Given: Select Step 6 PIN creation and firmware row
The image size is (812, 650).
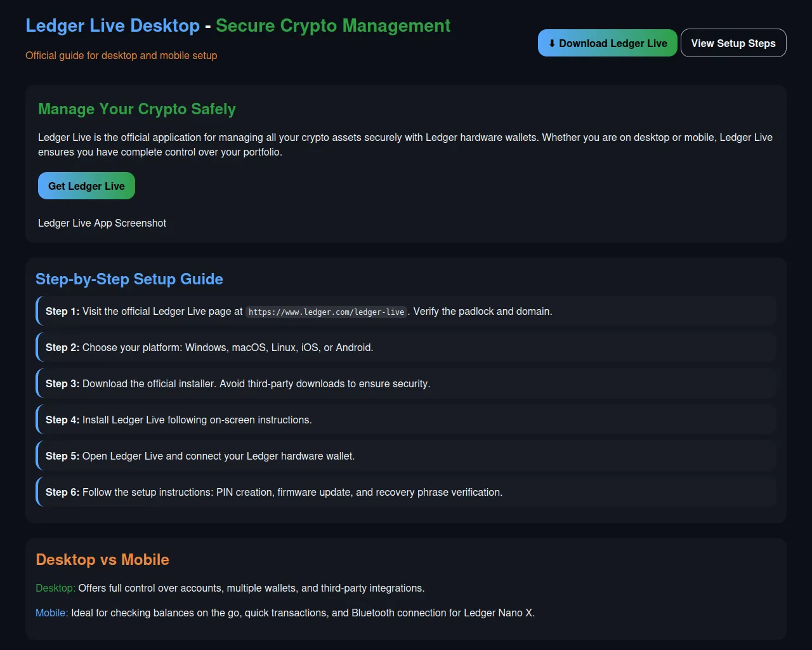Looking at the screenshot, I should click(406, 492).
